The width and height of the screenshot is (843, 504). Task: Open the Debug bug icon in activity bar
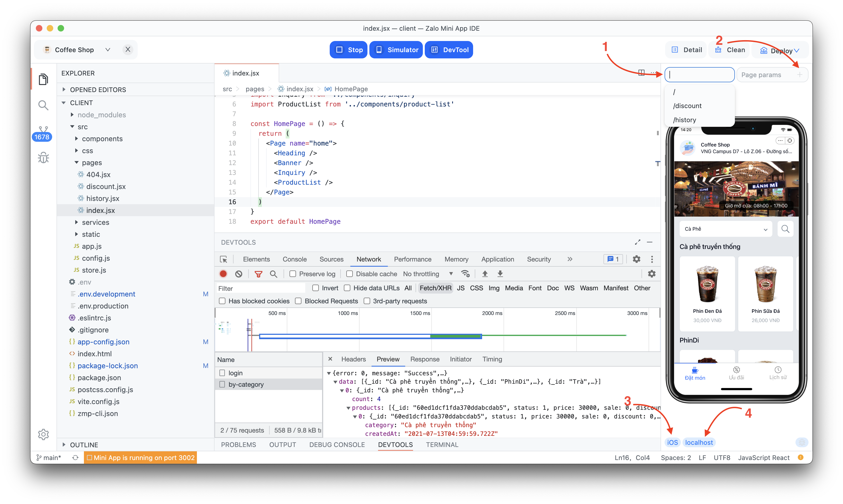[x=43, y=157]
